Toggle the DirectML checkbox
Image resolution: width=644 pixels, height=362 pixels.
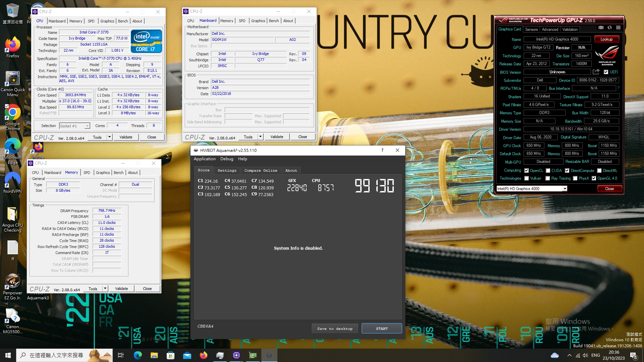click(x=599, y=170)
